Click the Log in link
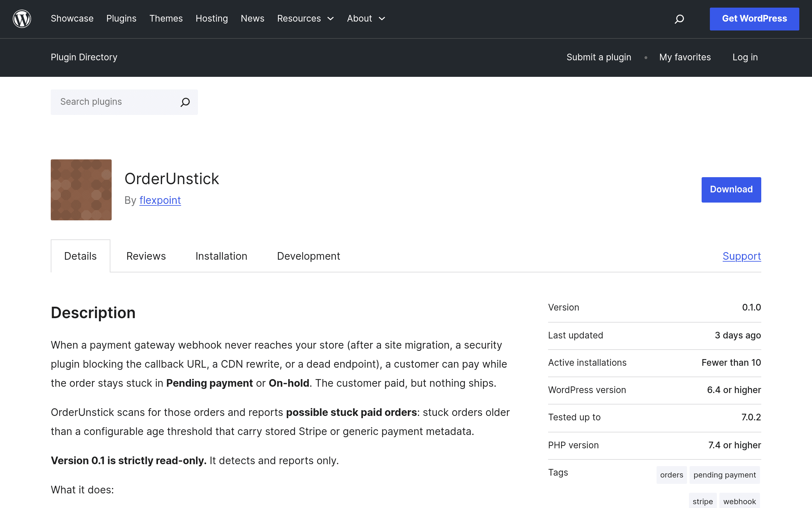 [x=745, y=57]
